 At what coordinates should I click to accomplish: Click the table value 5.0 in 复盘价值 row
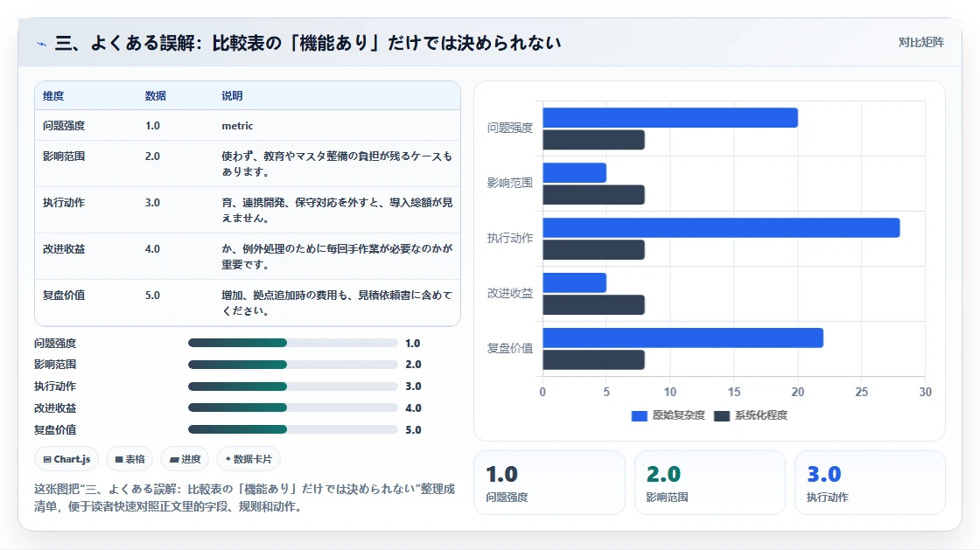(x=152, y=295)
